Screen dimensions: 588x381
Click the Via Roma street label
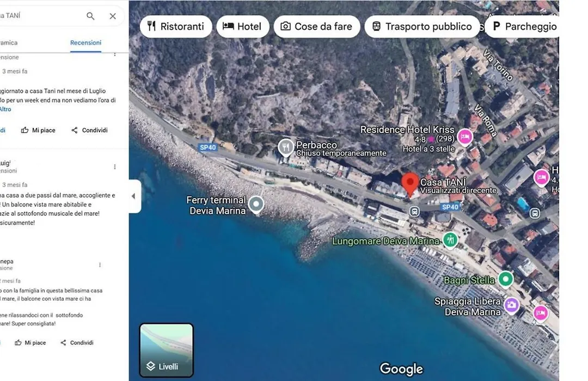tap(486, 120)
